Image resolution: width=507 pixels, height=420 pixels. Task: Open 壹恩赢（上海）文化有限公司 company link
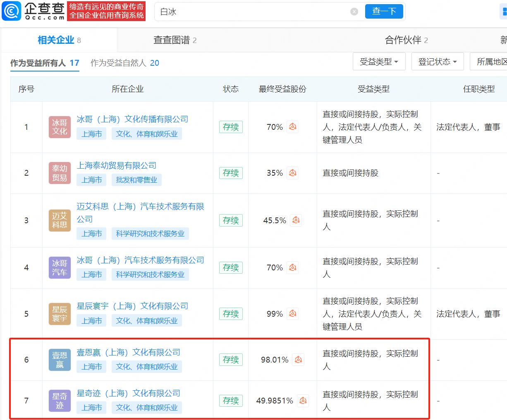(x=129, y=352)
